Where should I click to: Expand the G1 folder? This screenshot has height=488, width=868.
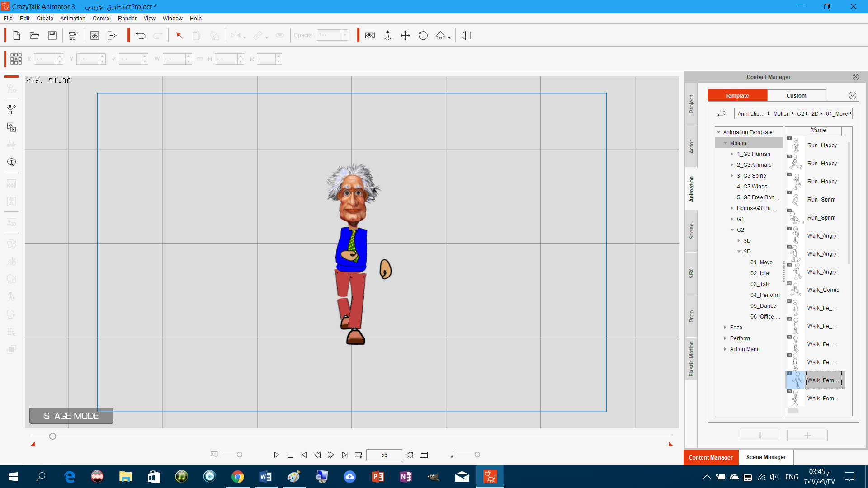pos(732,219)
